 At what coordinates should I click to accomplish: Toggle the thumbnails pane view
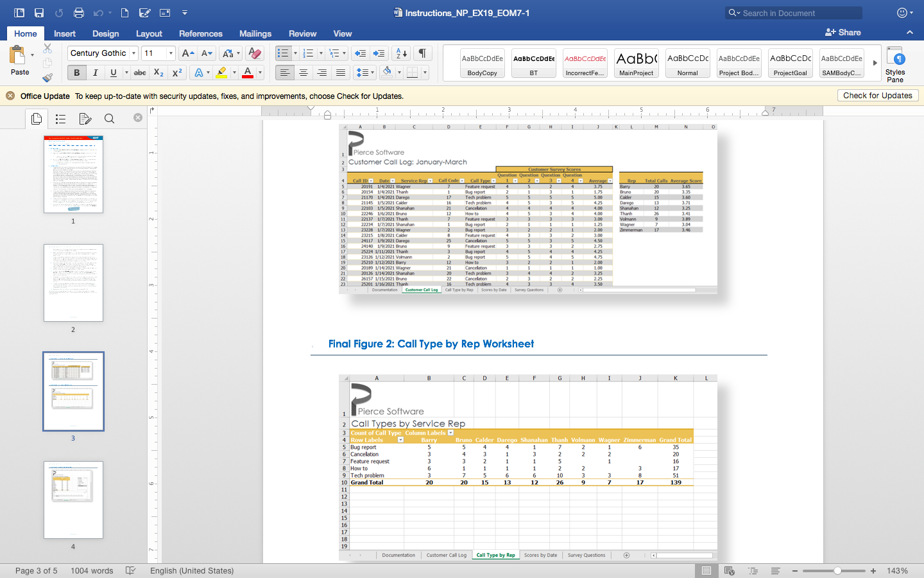pos(37,119)
